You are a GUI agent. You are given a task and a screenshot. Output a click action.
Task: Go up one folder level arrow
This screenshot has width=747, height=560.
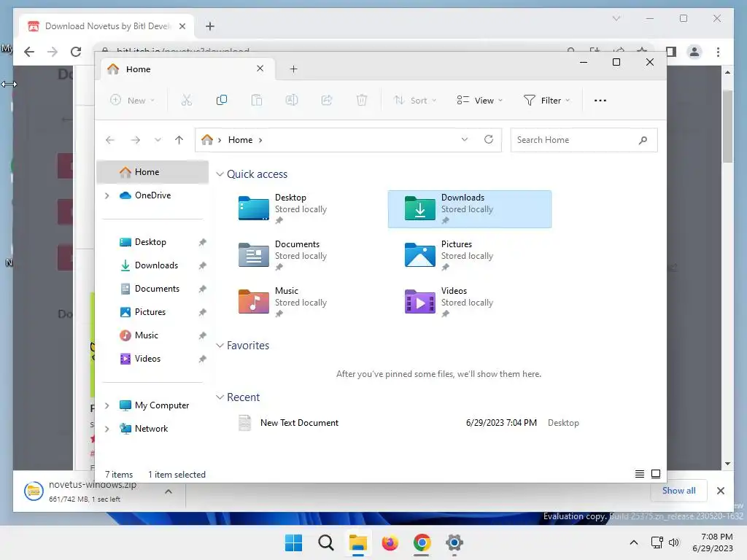tap(179, 140)
